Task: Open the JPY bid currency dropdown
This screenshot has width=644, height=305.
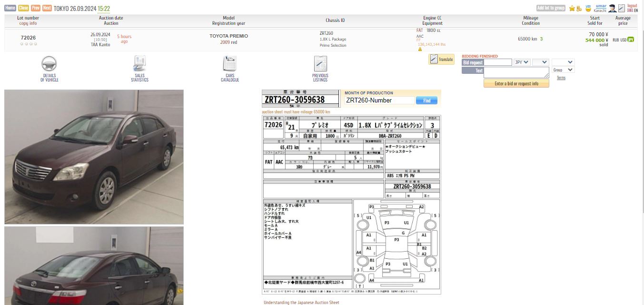Action: pyautogui.click(x=522, y=62)
